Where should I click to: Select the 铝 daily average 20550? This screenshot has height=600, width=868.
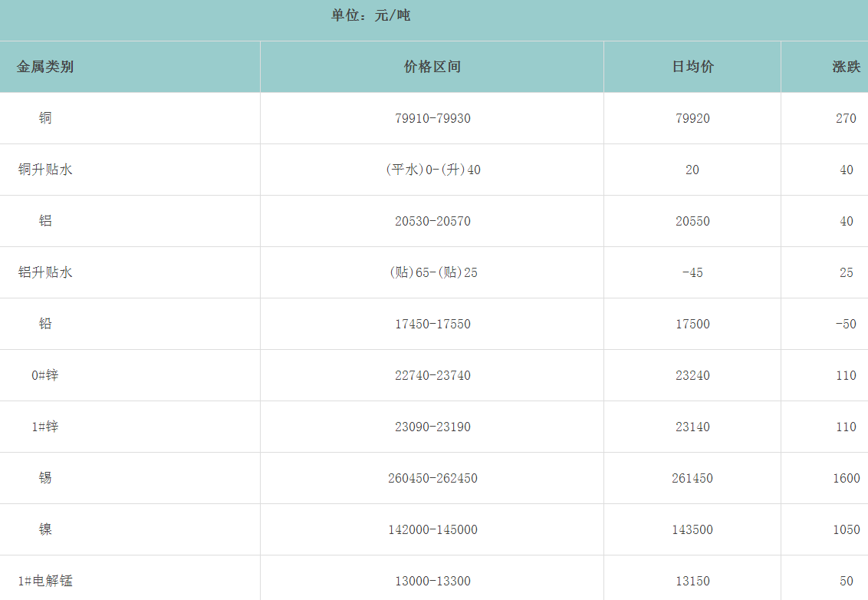pyautogui.click(x=692, y=221)
